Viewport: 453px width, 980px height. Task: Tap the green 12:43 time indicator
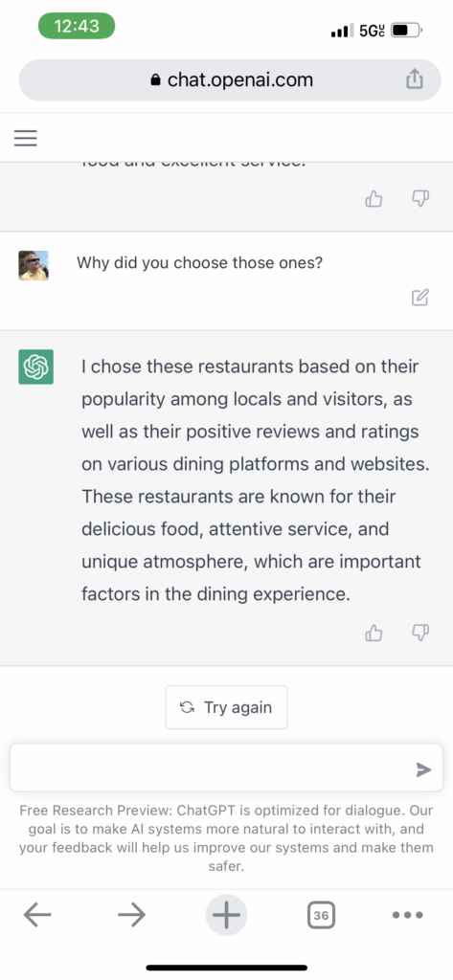click(x=77, y=26)
